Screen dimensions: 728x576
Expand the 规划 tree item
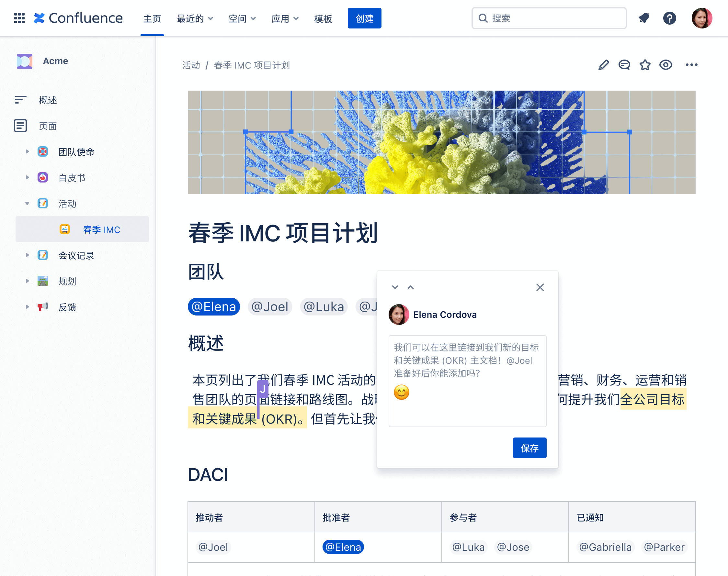click(x=27, y=281)
